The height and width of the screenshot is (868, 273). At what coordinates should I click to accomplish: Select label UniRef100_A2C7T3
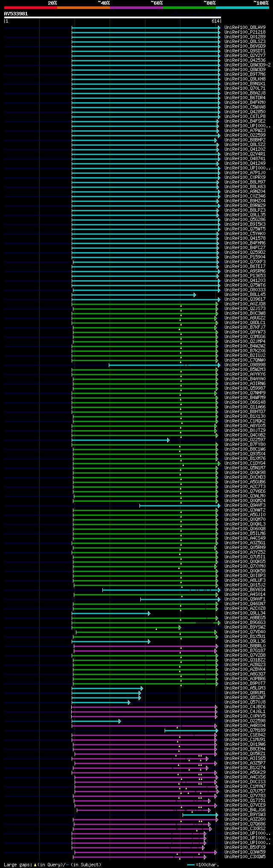[x=245, y=486]
